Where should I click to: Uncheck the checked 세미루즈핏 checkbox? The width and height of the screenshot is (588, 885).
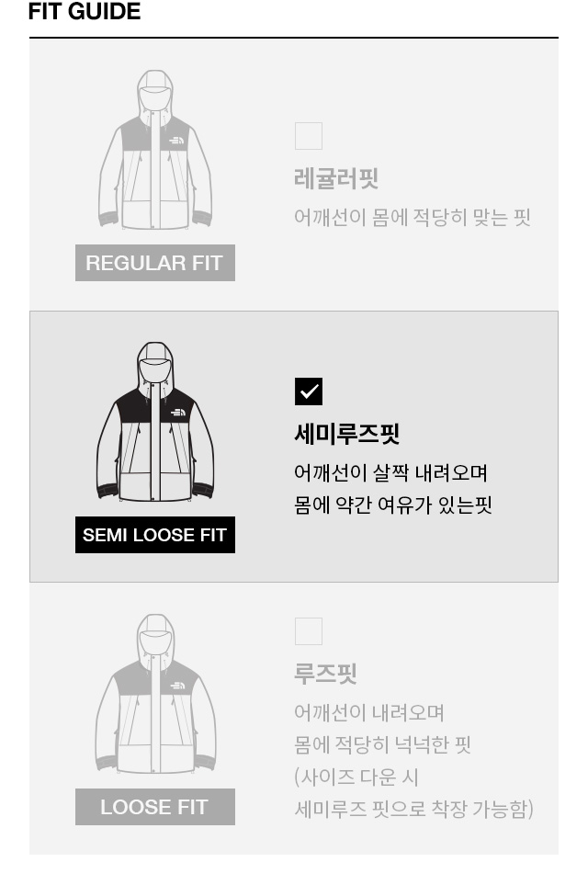click(x=309, y=391)
